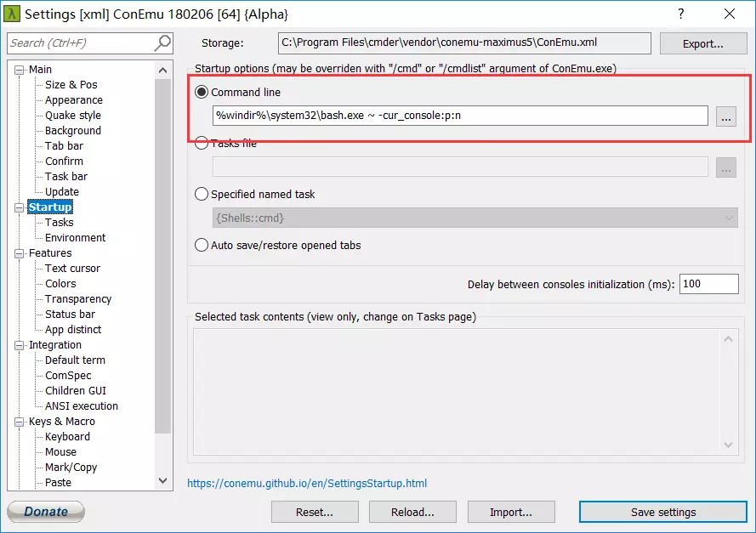756x533 pixels.
Task: Collapse the Startup tree node
Action: [19, 207]
